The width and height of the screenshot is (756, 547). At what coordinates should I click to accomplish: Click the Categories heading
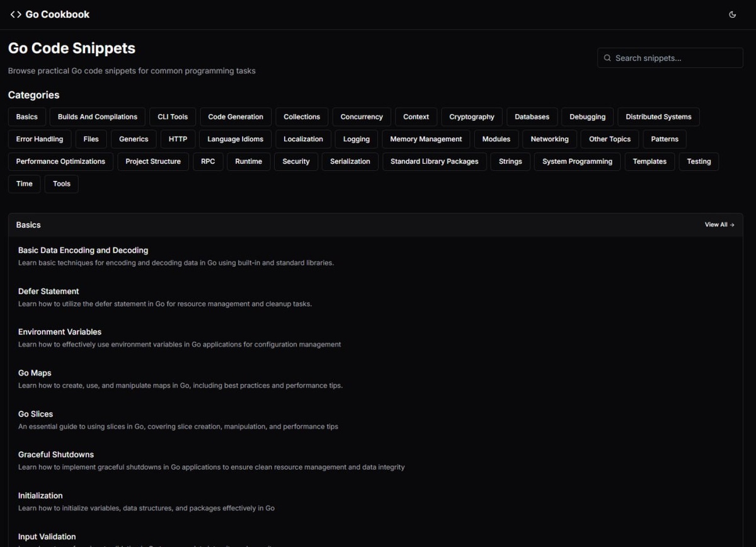coord(34,95)
